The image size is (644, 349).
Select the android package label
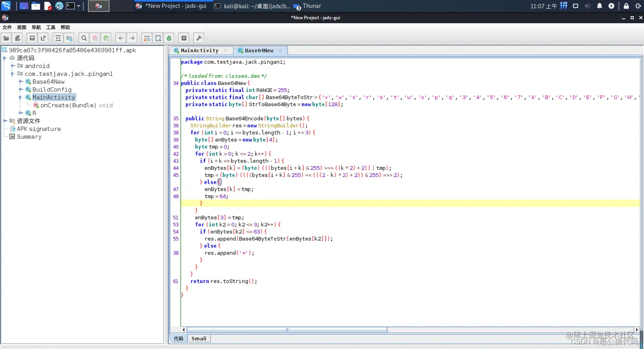(x=37, y=66)
